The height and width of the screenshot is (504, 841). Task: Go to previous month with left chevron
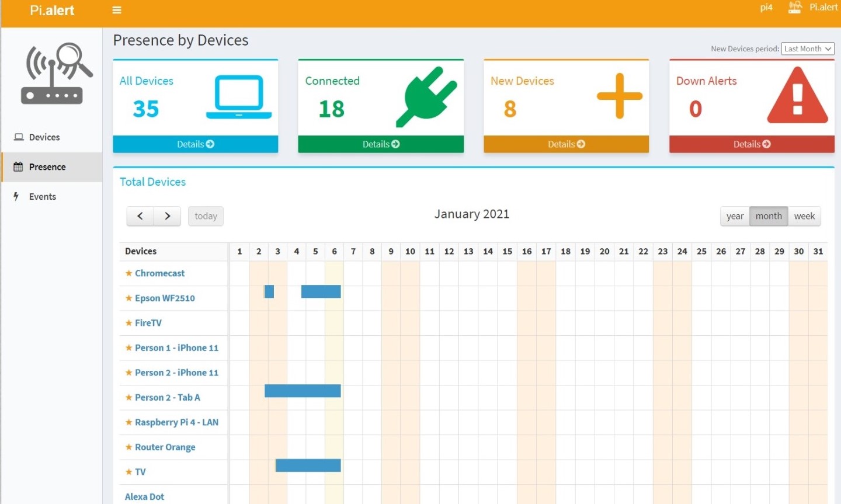pyautogui.click(x=140, y=216)
